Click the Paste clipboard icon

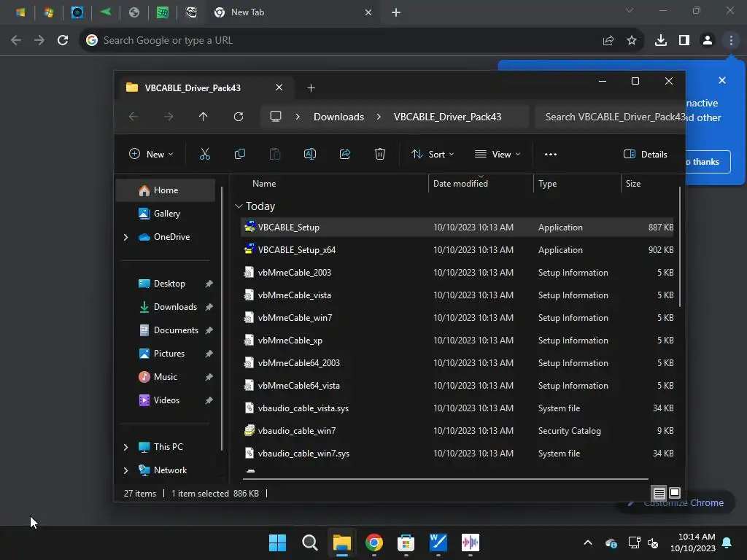coord(275,155)
